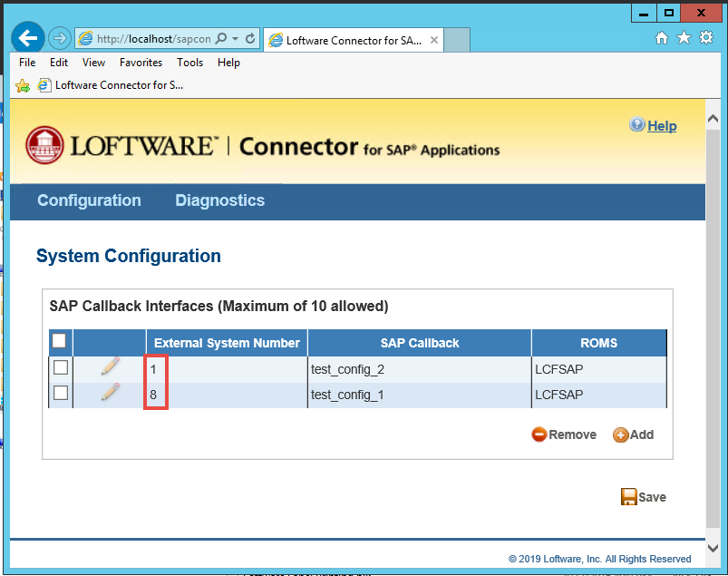
Task: Click the browser Forward arrow button
Action: point(60,38)
